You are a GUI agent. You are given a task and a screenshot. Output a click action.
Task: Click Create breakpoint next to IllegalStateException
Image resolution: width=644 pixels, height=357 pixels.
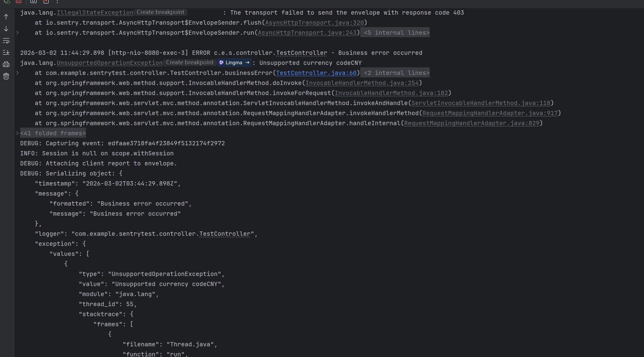click(160, 12)
